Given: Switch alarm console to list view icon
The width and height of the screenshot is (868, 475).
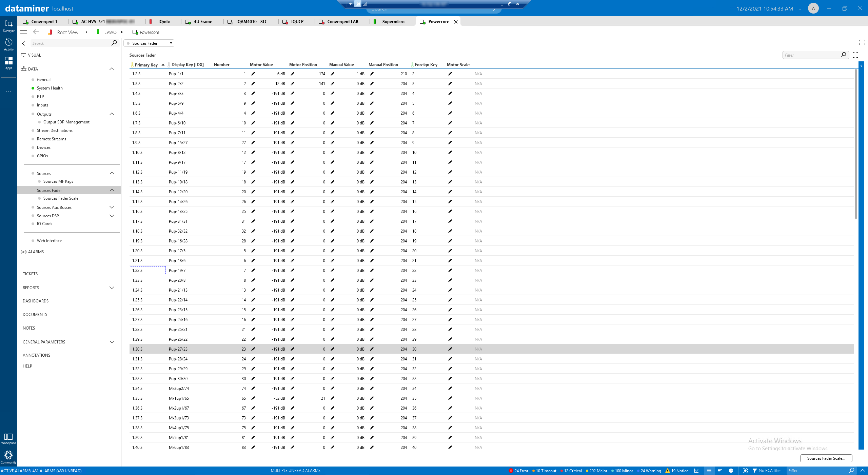Looking at the screenshot, I should click(709, 471).
